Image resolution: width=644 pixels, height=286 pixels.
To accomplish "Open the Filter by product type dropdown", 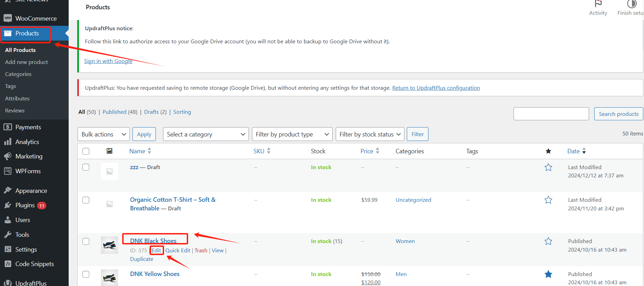I will click(x=292, y=134).
